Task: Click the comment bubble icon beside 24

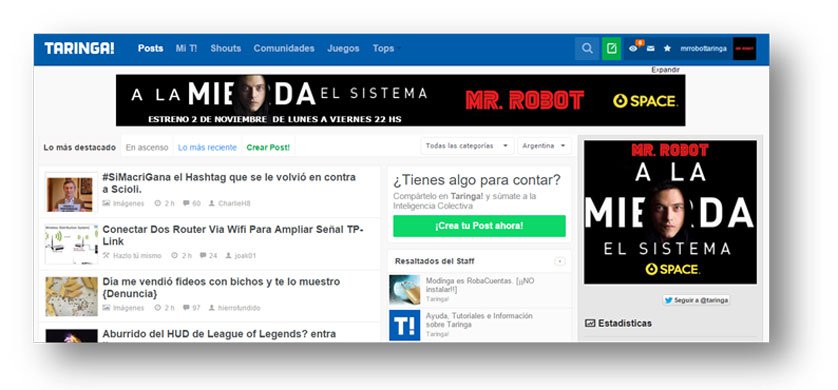Action: click(x=203, y=255)
